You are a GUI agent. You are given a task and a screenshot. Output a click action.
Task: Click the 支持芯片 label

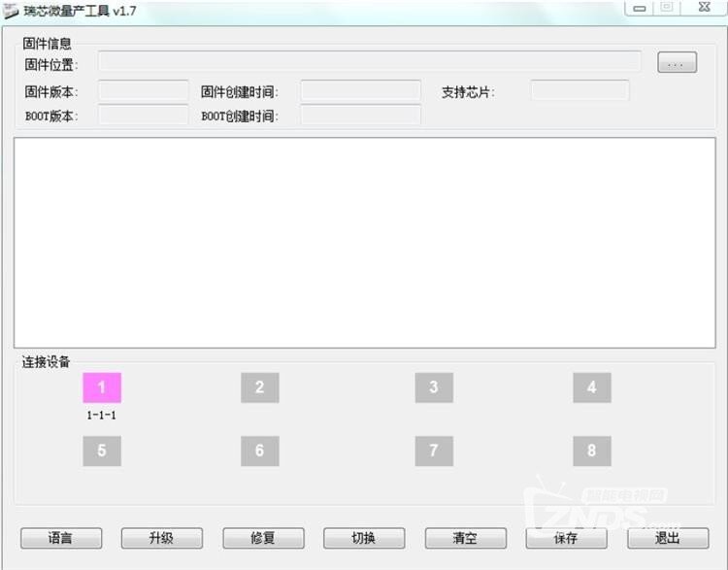468,92
